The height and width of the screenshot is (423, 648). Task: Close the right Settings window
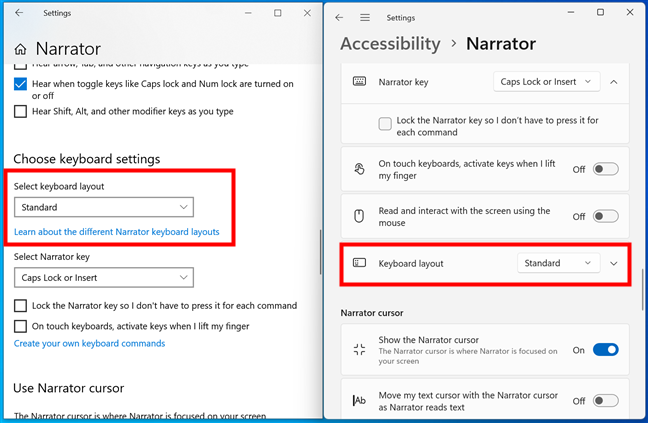coord(630,12)
